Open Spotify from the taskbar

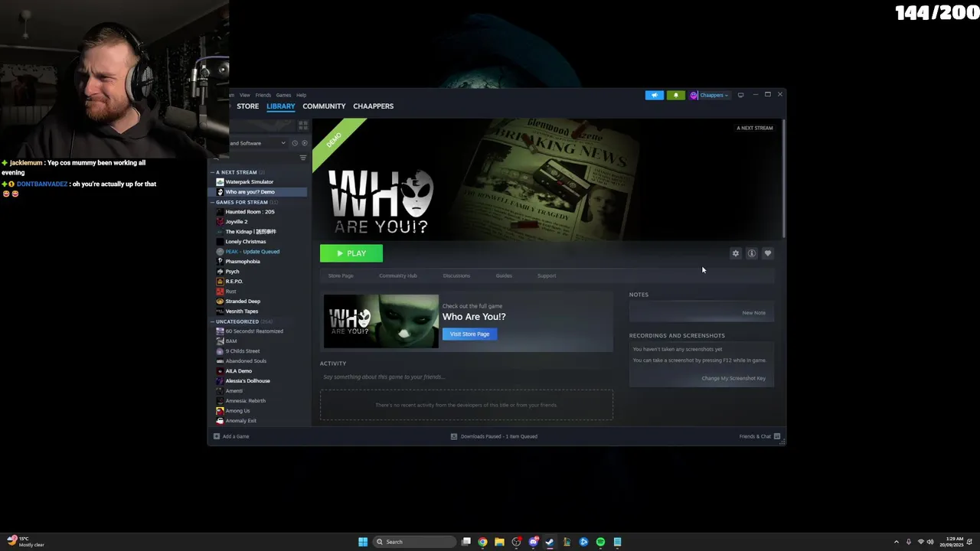(x=600, y=542)
